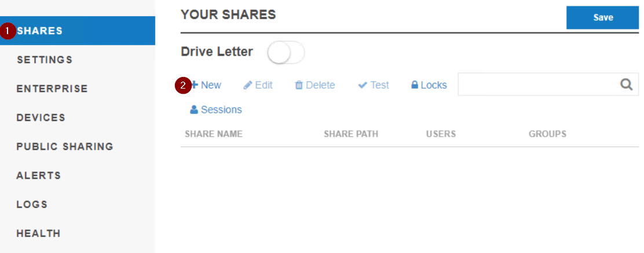Open the Health sidebar section

(x=38, y=233)
